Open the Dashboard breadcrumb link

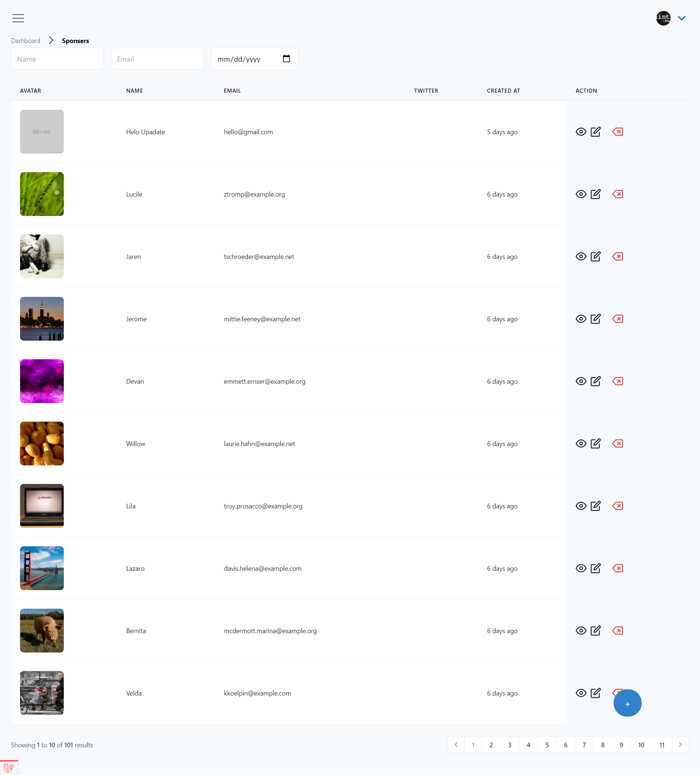click(26, 41)
